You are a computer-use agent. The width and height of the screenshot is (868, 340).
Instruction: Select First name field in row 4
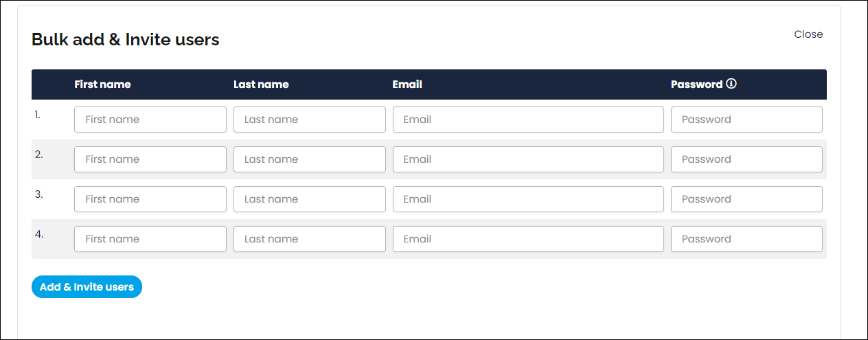click(150, 239)
